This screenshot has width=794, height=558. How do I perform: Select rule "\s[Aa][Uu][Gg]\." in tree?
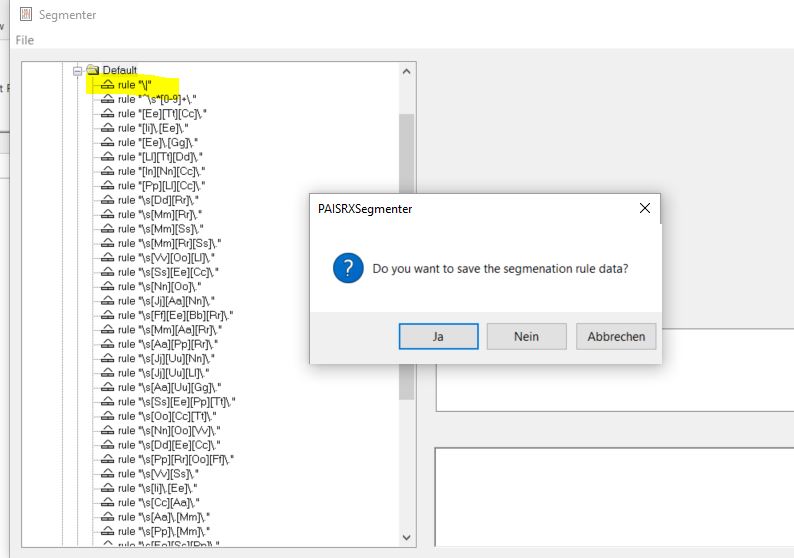coord(168,387)
